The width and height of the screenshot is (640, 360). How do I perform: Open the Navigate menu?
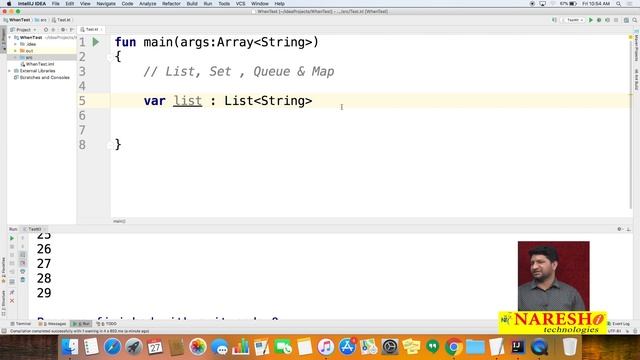pyautogui.click(x=106, y=4)
